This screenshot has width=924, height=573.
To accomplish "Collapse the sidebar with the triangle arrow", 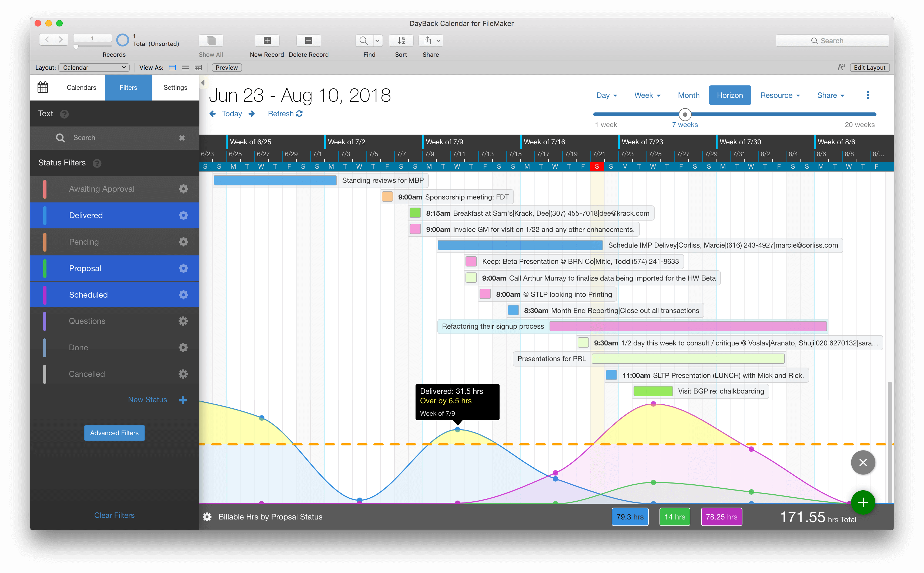I will 203,83.
